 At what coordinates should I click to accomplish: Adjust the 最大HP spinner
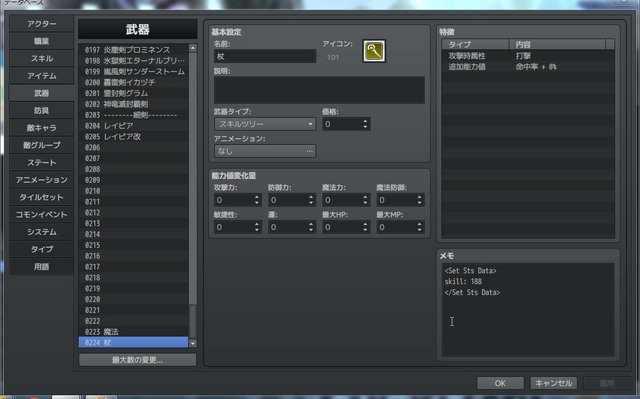click(x=365, y=227)
